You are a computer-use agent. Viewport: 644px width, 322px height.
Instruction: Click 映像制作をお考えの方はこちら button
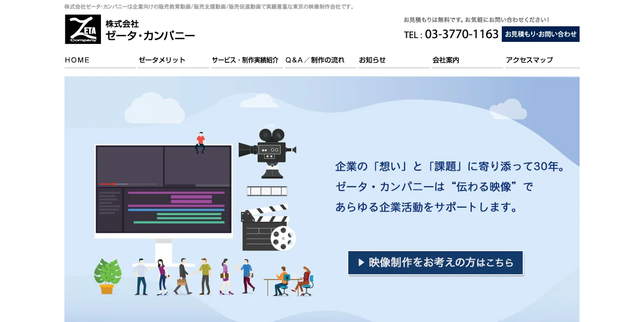point(435,262)
